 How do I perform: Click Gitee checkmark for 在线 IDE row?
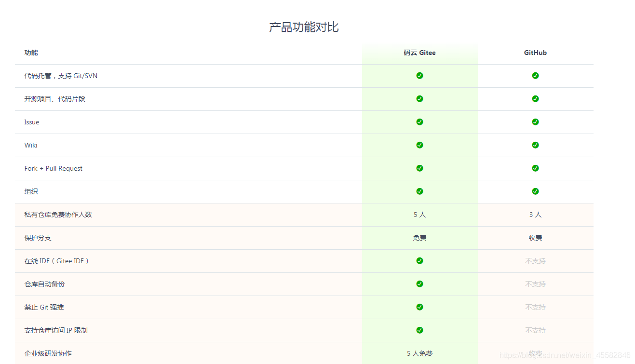[419, 261]
